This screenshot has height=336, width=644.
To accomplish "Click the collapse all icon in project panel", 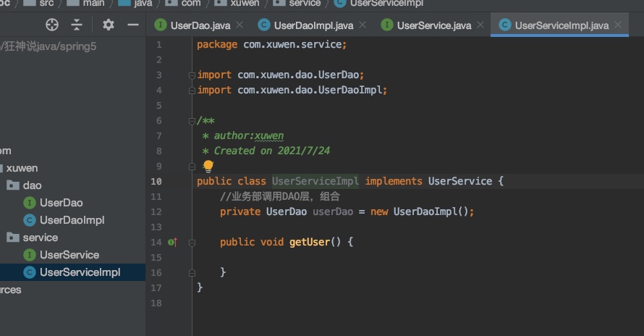I will (77, 25).
